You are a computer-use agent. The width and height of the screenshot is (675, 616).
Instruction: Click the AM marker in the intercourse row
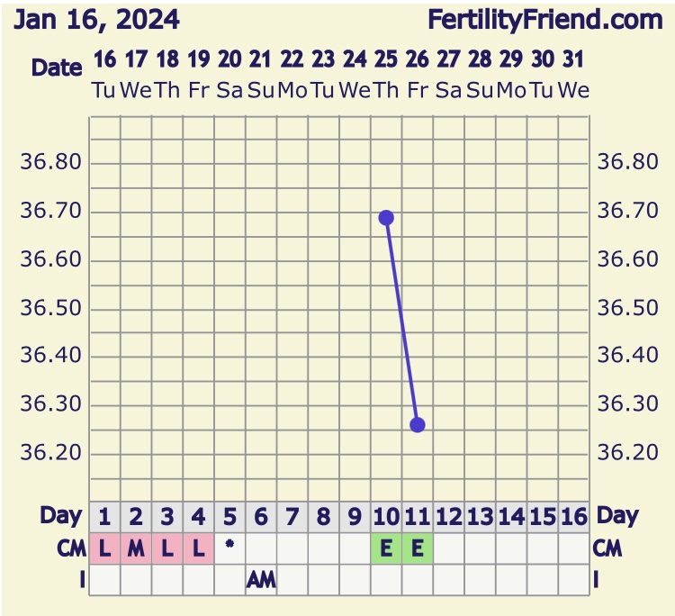[x=261, y=580]
